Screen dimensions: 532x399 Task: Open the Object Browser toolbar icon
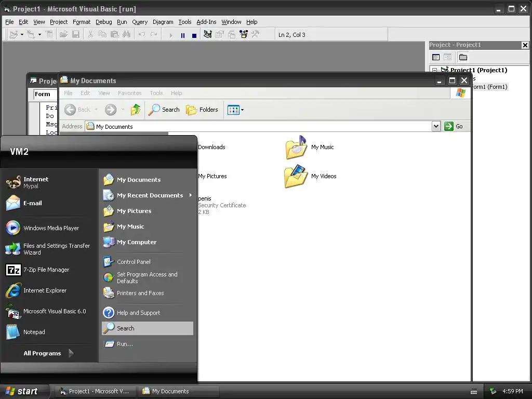[244, 35]
